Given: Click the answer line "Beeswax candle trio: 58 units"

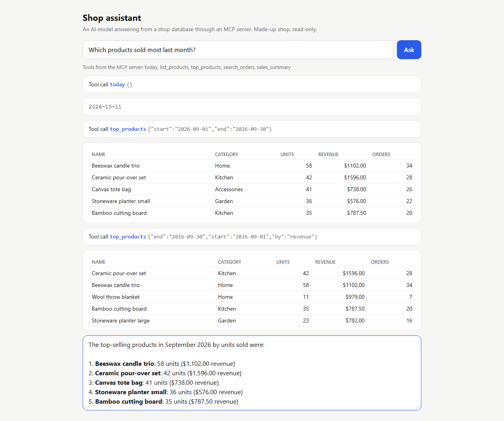Looking at the screenshot, I should point(162,363).
